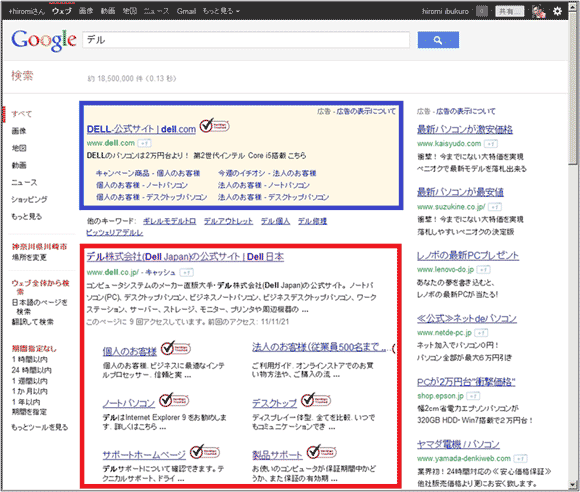Click +1 badge beside www.netde-pc.jp
This screenshot has height=492, width=580.
click(x=481, y=333)
